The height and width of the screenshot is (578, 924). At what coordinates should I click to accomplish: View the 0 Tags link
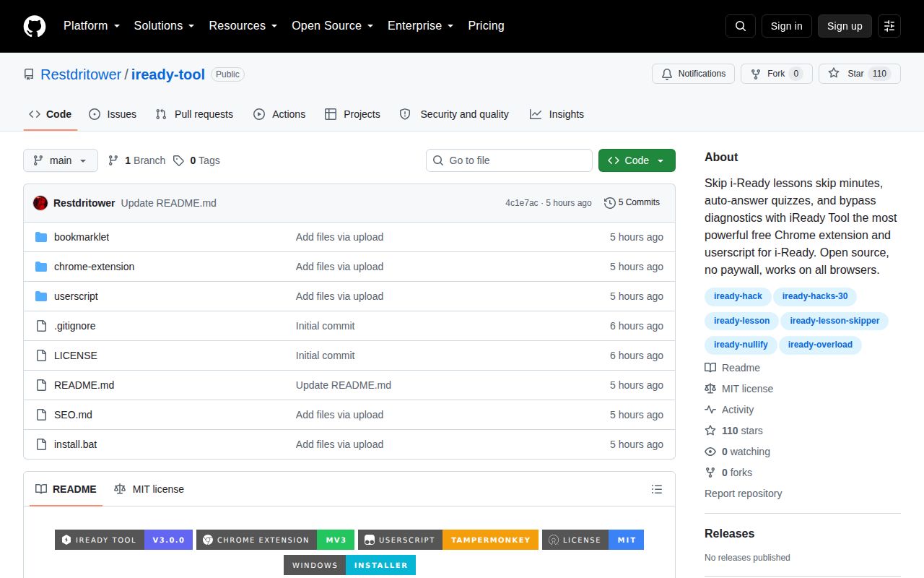(x=196, y=160)
